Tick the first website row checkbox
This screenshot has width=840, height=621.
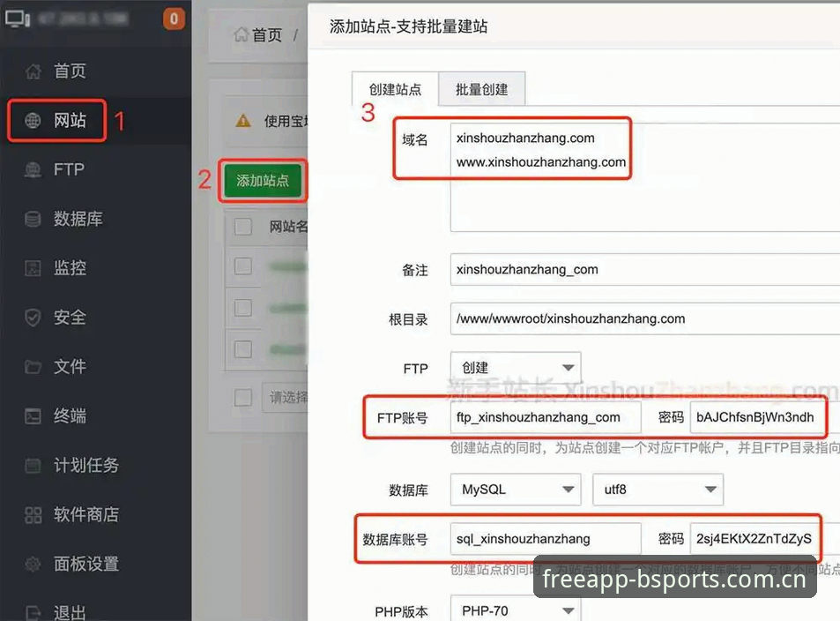click(x=243, y=266)
